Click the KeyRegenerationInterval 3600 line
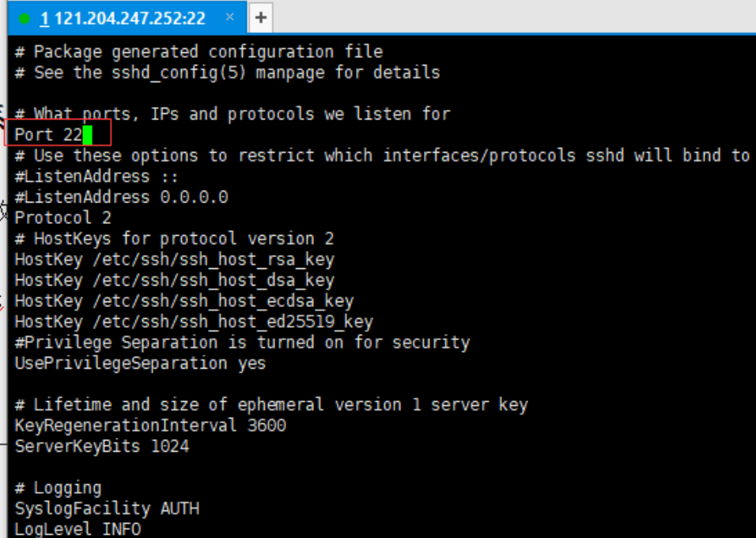Screen dimensions: 756x538 click(x=150, y=426)
